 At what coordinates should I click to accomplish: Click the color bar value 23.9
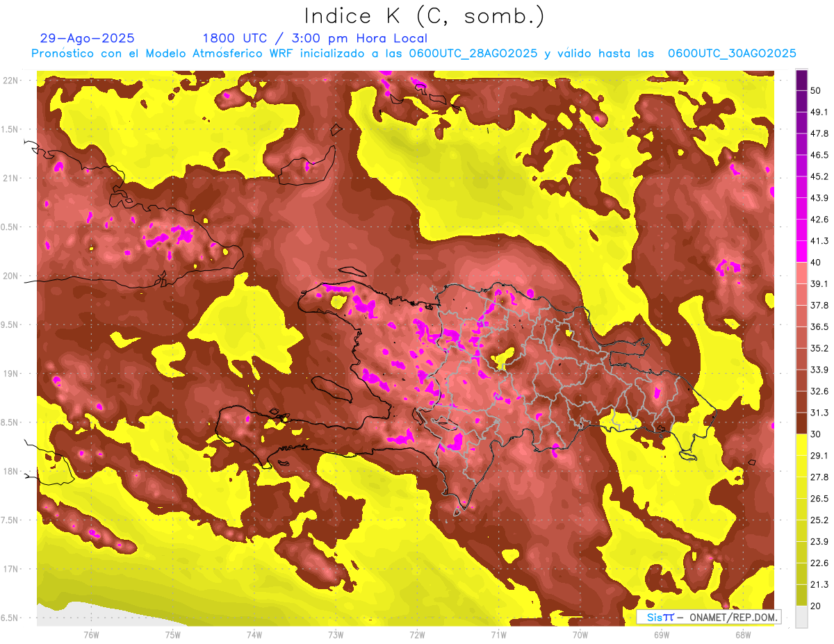click(x=819, y=541)
